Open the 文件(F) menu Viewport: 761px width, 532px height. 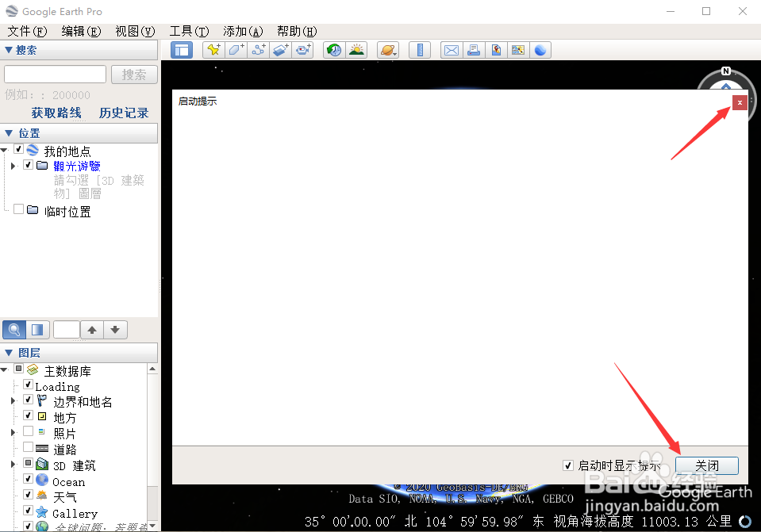pyautogui.click(x=27, y=32)
